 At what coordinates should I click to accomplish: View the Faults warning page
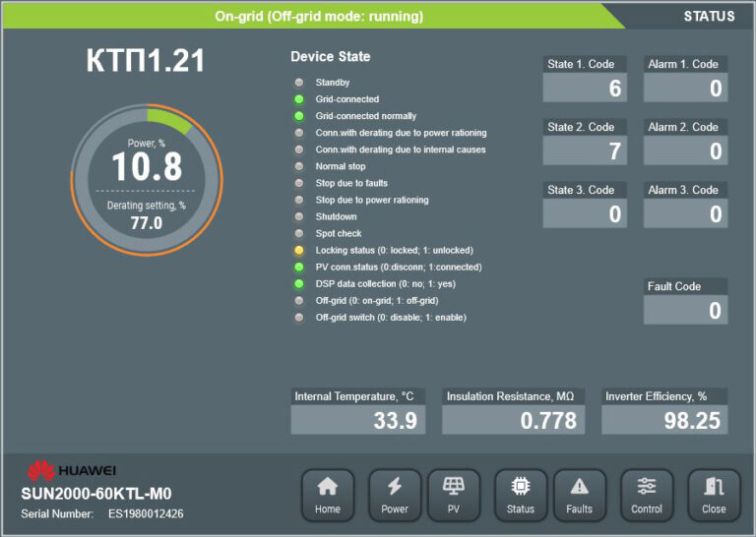[x=580, y=495]
